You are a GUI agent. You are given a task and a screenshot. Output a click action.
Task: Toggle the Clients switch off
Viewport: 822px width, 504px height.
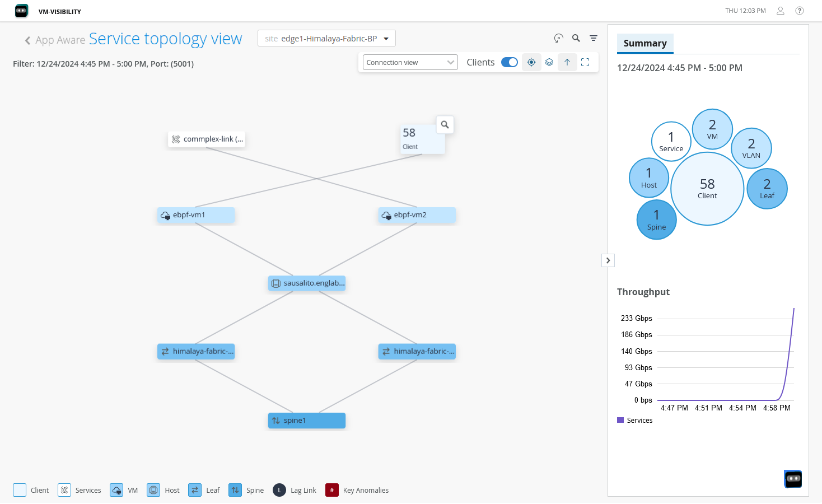[x=510, y=62]
